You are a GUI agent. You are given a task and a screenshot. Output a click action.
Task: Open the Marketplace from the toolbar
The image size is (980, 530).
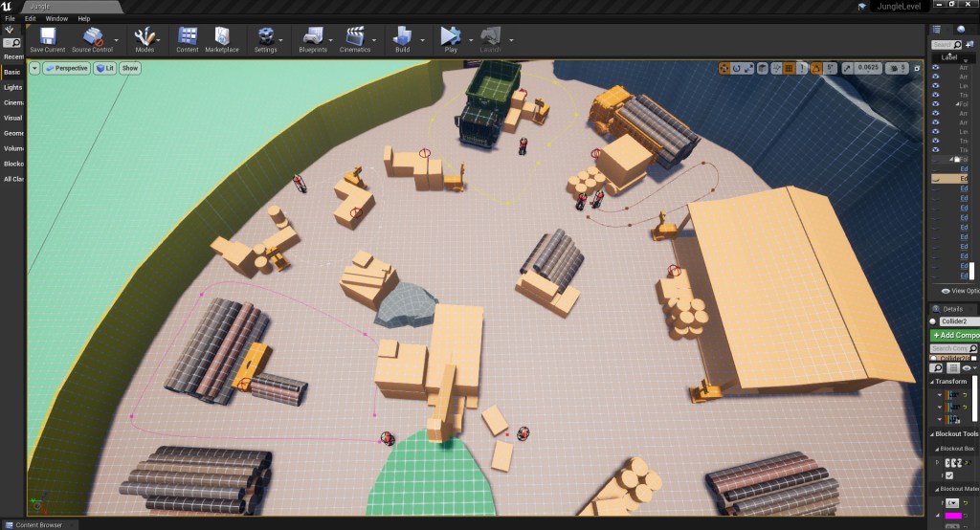221,37
